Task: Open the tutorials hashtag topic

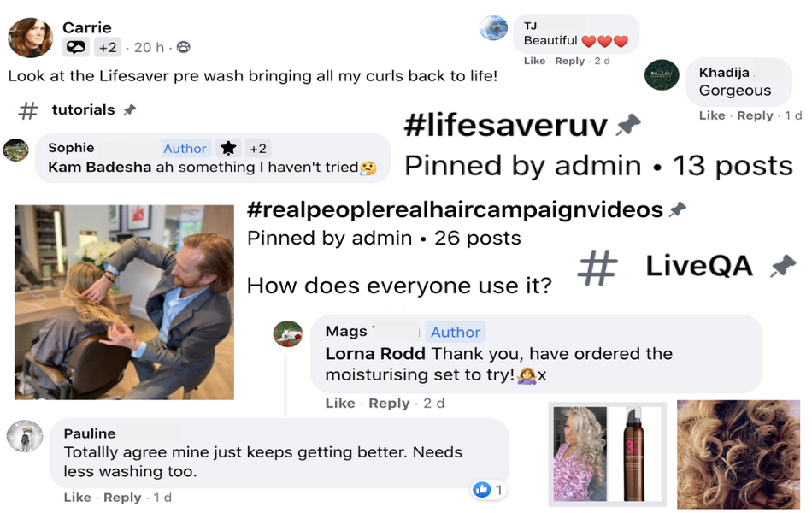Action: click(84, 109)
